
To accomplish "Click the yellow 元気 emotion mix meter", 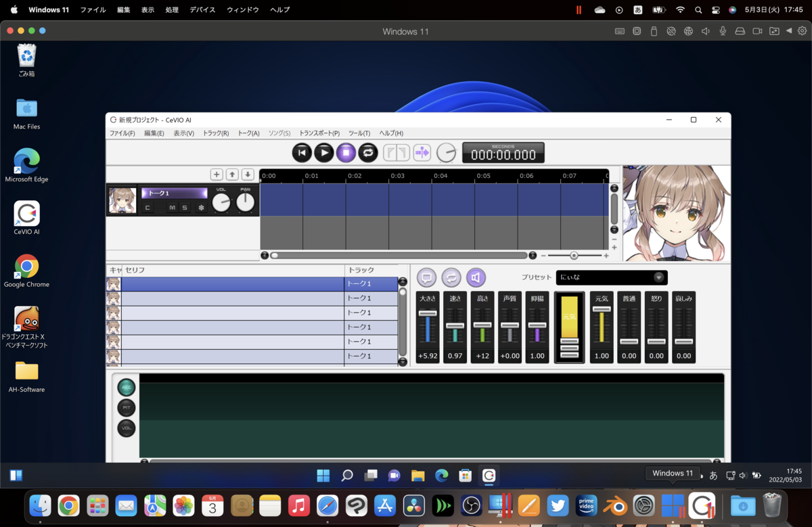I will 569,327.
